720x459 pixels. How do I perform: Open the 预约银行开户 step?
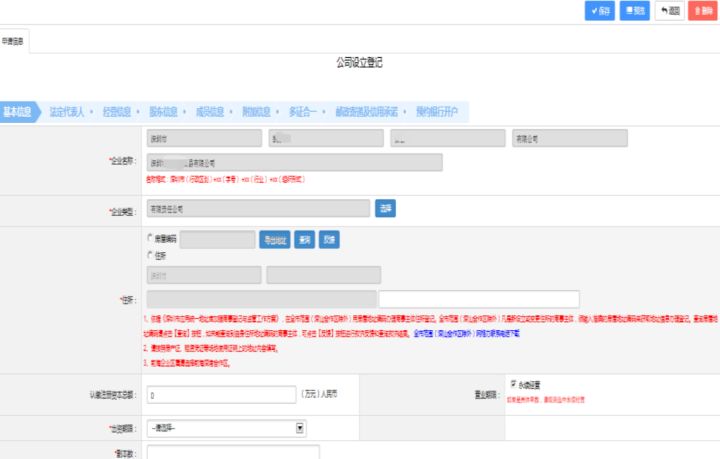[440, 112]
